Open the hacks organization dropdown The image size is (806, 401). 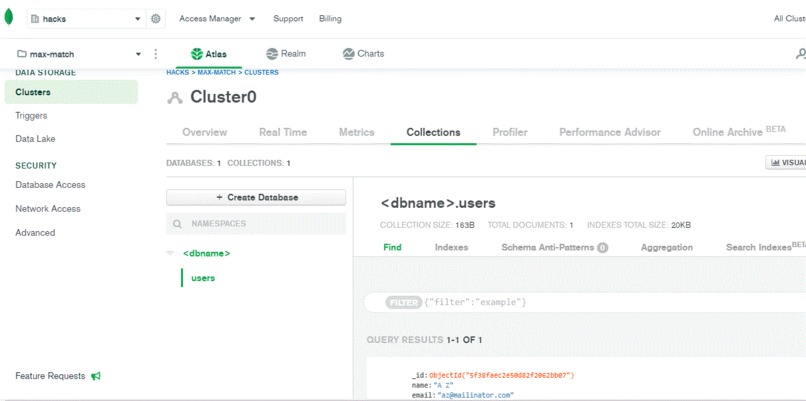click(x=86, y=19)
